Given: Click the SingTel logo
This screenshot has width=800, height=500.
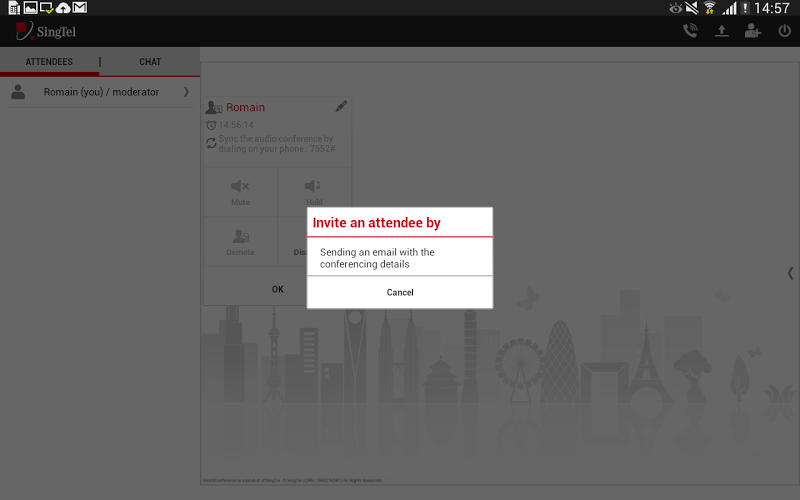Looking at the screenshot, I should point(46,31).
